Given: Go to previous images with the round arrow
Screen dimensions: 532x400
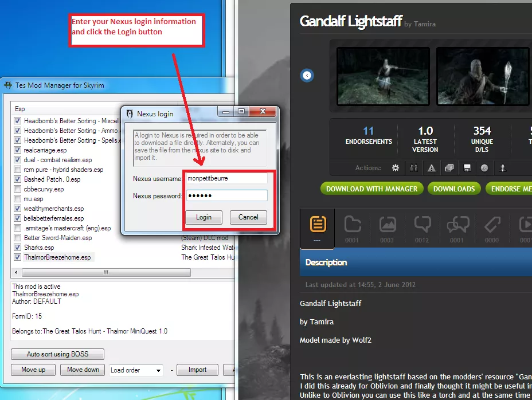Looking at the screenshot, I should [x=307, y=75].
